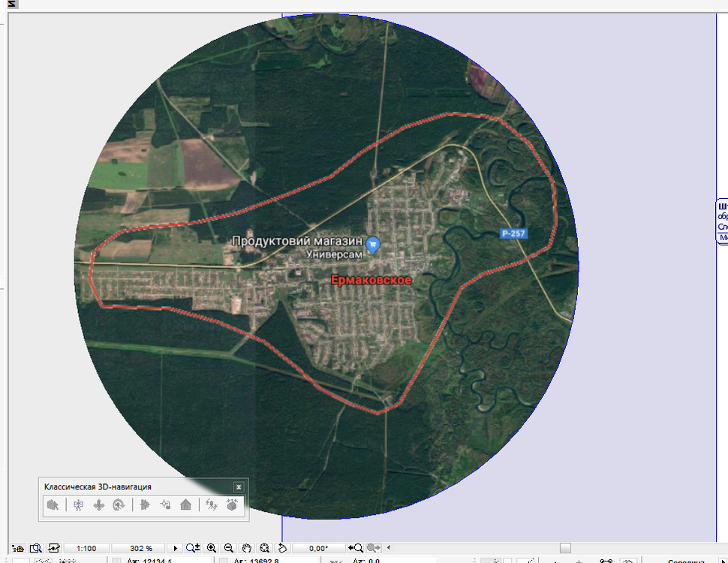Click the horizontal scrollbar thumb
Screen dimensions: 728x563
[565, 548]
